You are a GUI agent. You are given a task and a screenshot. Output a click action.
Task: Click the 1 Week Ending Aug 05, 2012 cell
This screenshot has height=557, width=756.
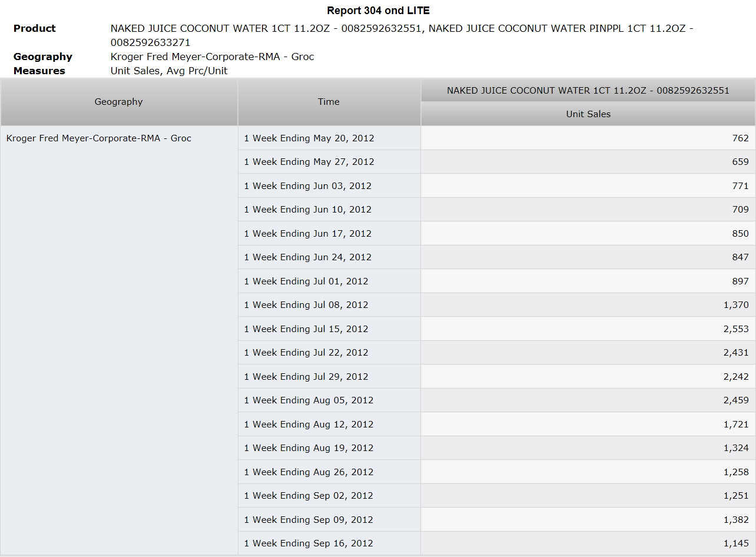[x=329, y=400]
